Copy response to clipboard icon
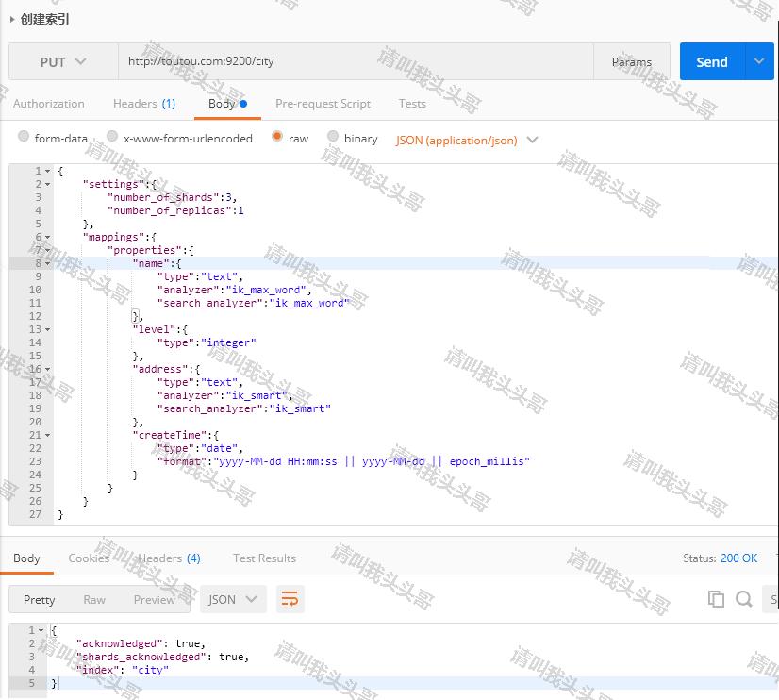Screen dimensions: 779x700 point(716,599)
